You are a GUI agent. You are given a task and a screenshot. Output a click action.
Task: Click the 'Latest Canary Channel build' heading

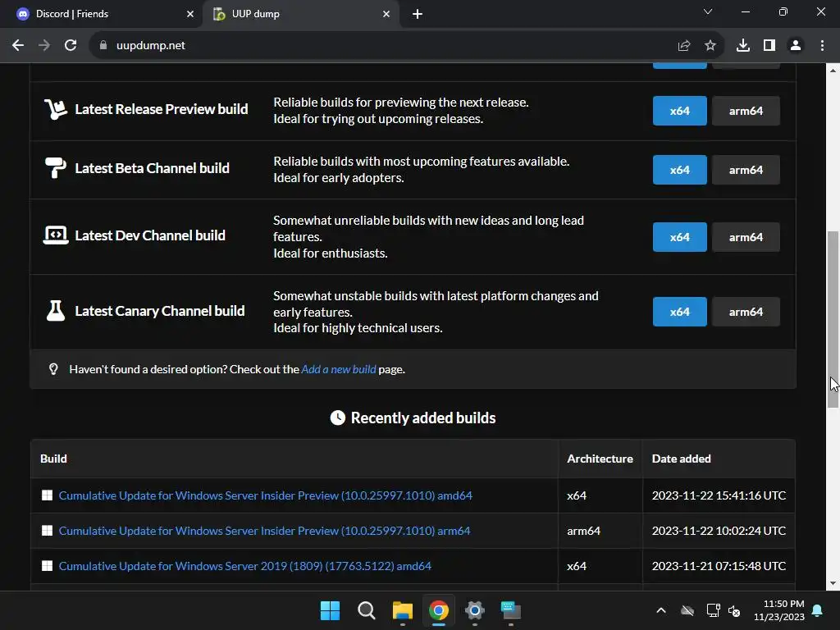click(x=160, y=311)
